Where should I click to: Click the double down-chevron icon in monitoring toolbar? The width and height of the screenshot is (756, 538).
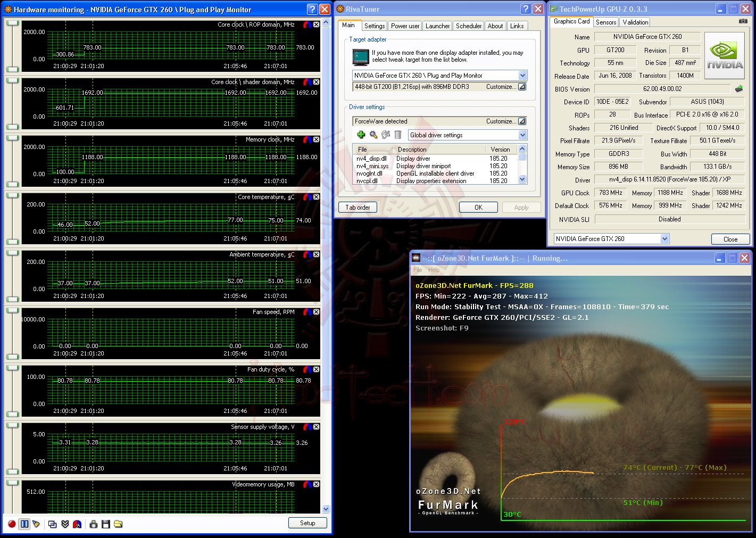tap(65, 524)
